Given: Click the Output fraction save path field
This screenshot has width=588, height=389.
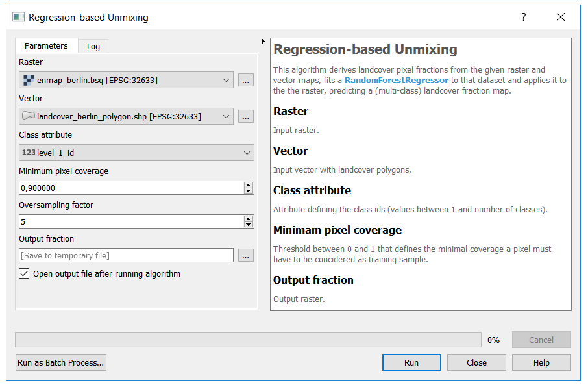Looking at the screenshot, I should [126, 255].
